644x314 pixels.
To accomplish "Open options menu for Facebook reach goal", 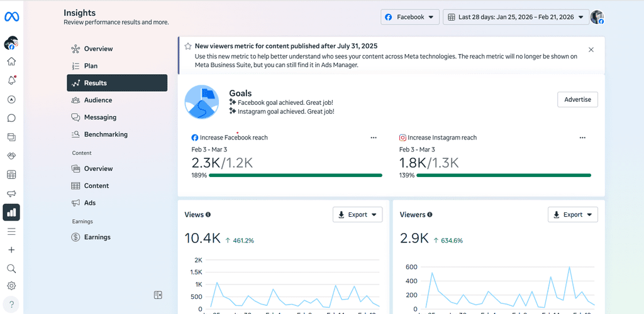I will (x=374, y=138).
